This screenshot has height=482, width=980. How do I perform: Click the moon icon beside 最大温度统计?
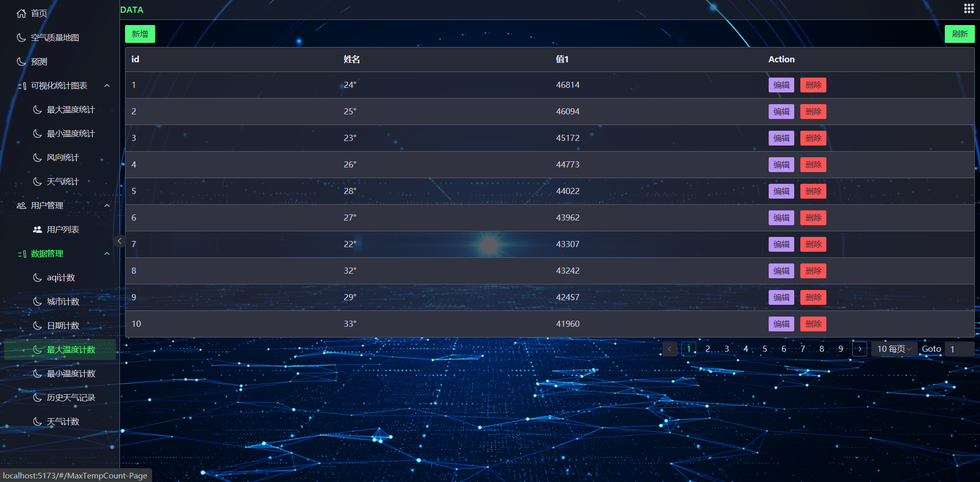point(36,109)
